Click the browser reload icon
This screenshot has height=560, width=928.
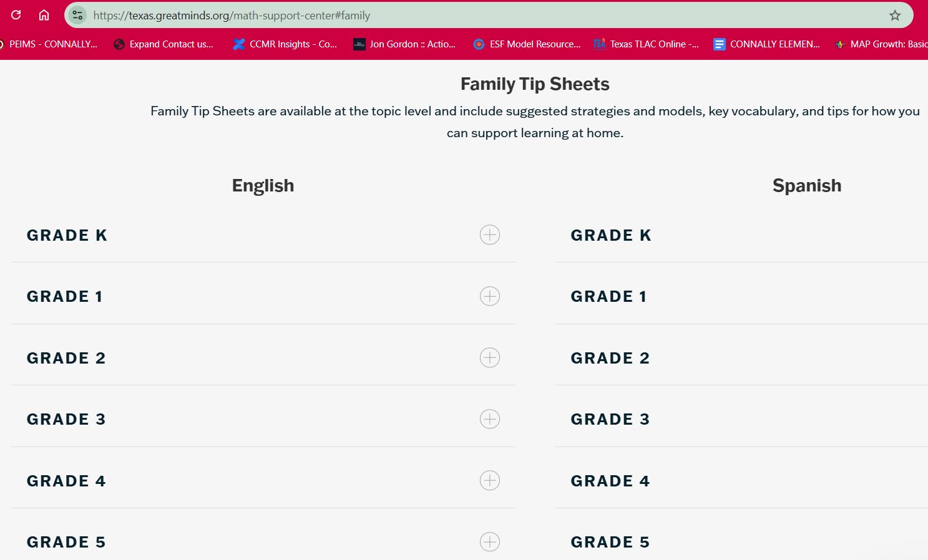click(x=16, y=15)
